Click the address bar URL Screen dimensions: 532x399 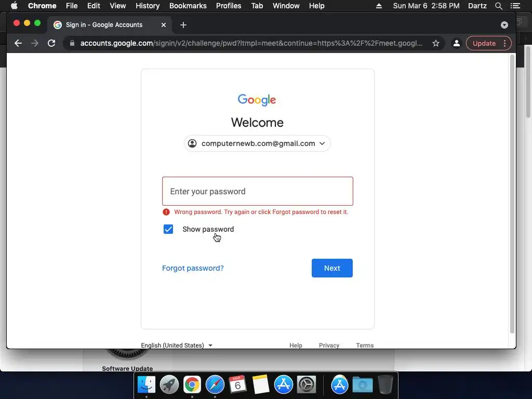coord(251,43)
